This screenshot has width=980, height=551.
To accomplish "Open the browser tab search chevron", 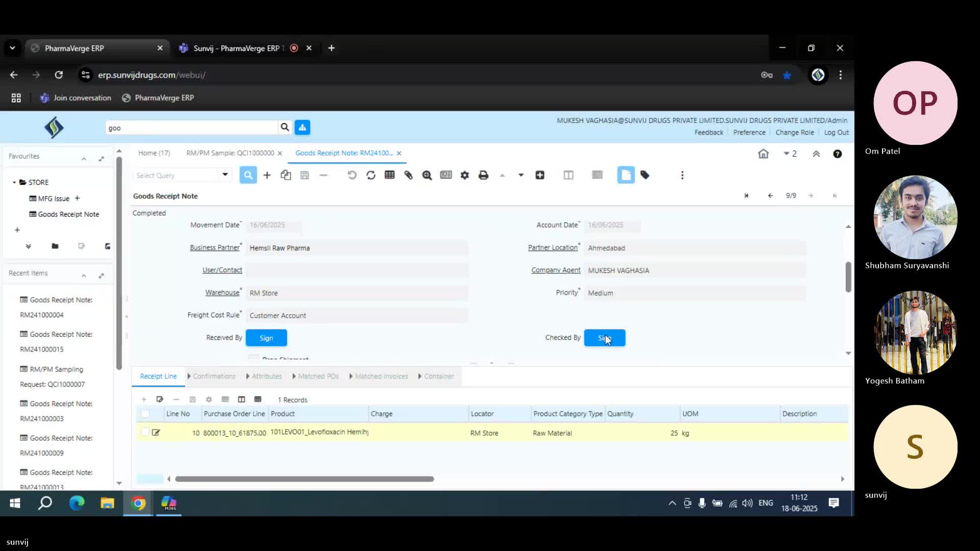I will coord(12,48).
